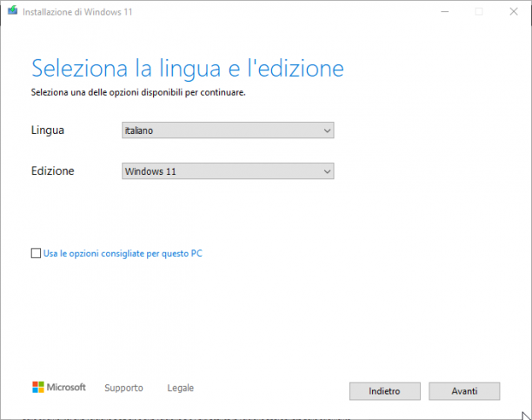Open the Supporto link
The image size is (532, 420).
pyautogui.click(x=123, y=388)
